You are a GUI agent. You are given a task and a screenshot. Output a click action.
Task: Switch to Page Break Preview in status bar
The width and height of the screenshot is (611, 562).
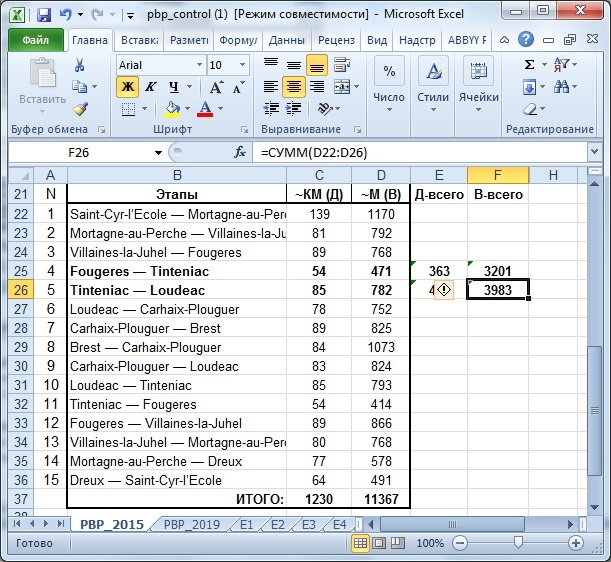point(397,543)
